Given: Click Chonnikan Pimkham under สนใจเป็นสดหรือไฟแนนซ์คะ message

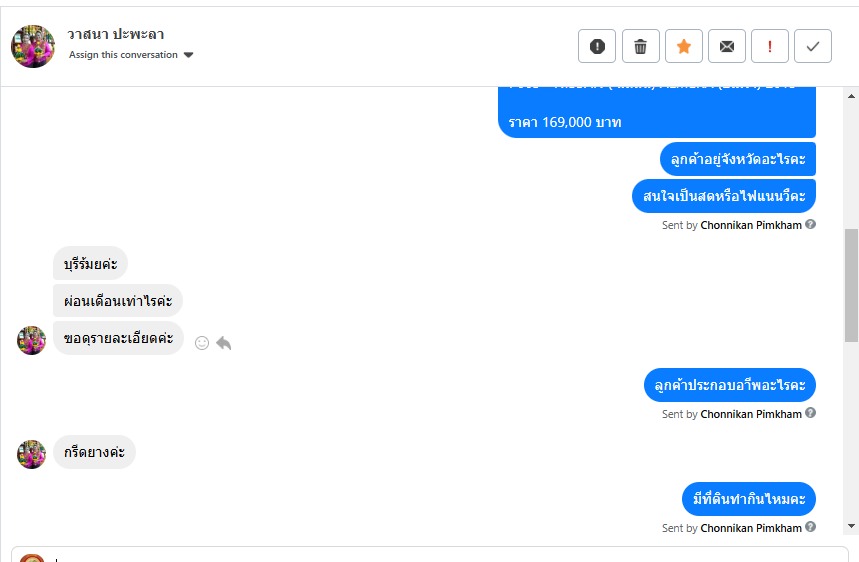Looking at the screenshot, I should (751, 225).
